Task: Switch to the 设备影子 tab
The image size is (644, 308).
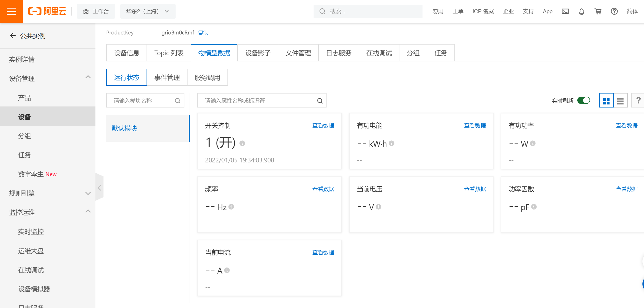Action: click(258, 53)
